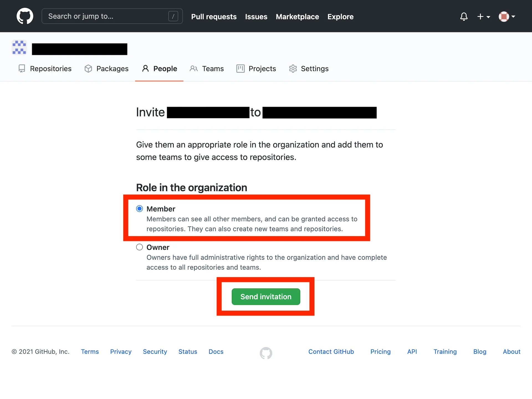532x399 pixels.
Task: Click the Teams people icon
Action: (194, 68)
